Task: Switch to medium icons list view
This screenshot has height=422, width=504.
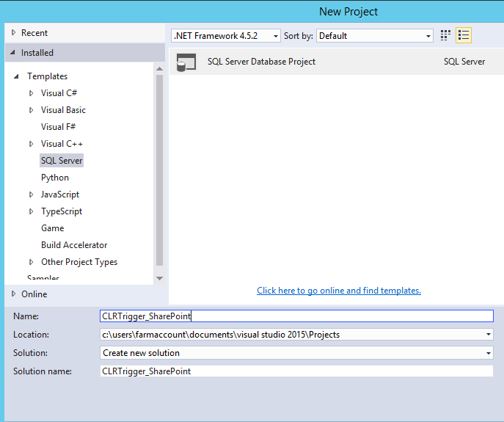Action: pyautogui.click(x=464, y=35)
